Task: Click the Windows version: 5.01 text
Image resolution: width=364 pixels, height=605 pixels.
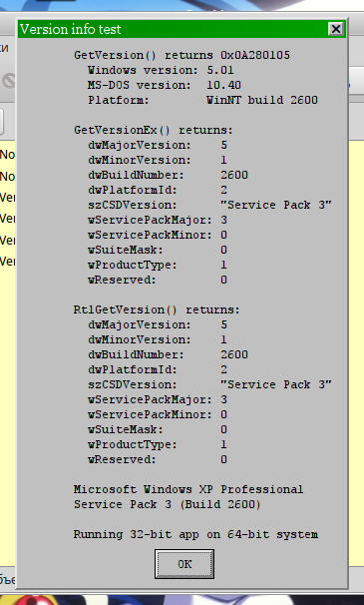Action: (x=161, y=70)
